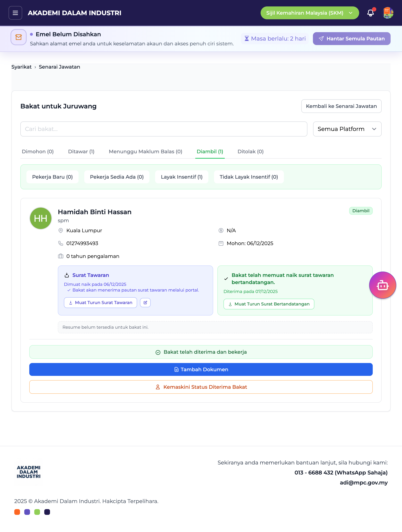Click edit icon beside Muat Turun Surat Tawaran
Viewport: 402px width, 532px height.
tap(145, 303)
